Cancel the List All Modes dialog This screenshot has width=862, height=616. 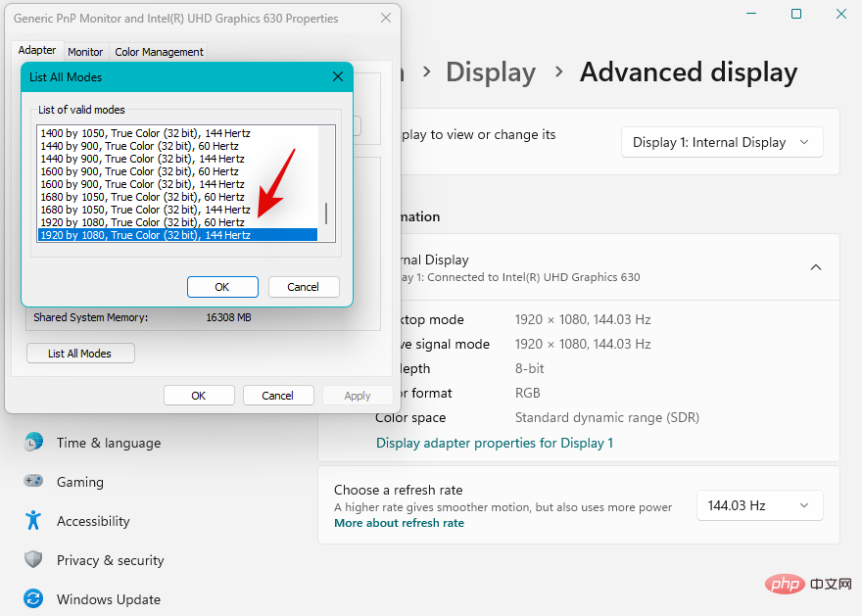tap(304, 286)
